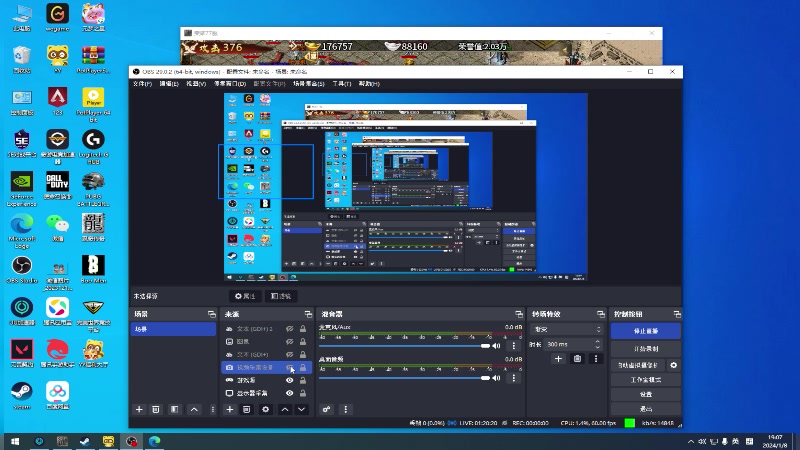This screenshot has height=450, width=800.
Task: Hide the game capture source
Action: (289, 380)
